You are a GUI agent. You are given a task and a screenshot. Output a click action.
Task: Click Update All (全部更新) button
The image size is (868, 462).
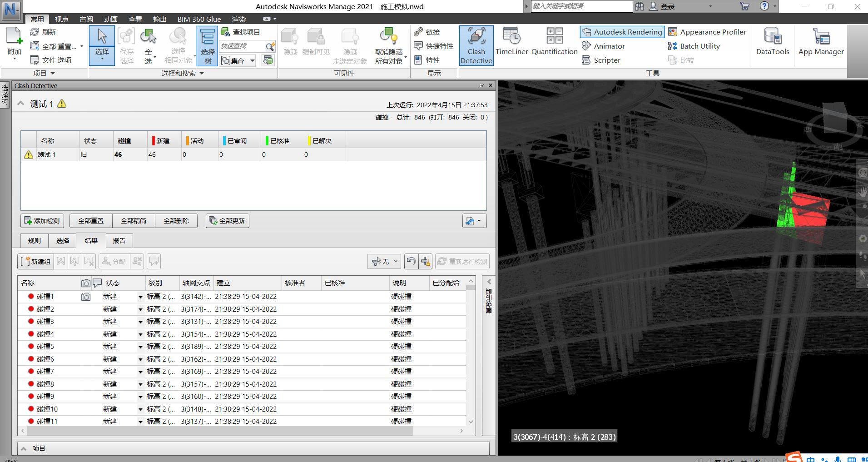click(x=228, y=221)
